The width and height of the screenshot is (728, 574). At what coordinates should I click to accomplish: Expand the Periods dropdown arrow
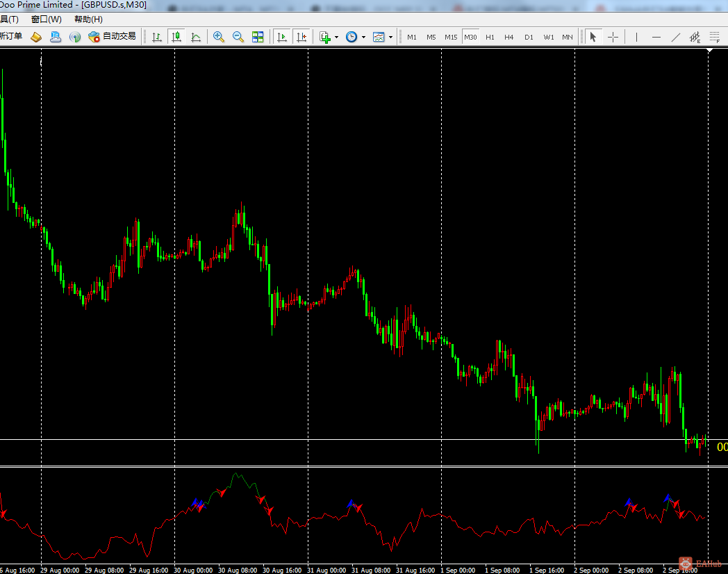click(363, 37)
